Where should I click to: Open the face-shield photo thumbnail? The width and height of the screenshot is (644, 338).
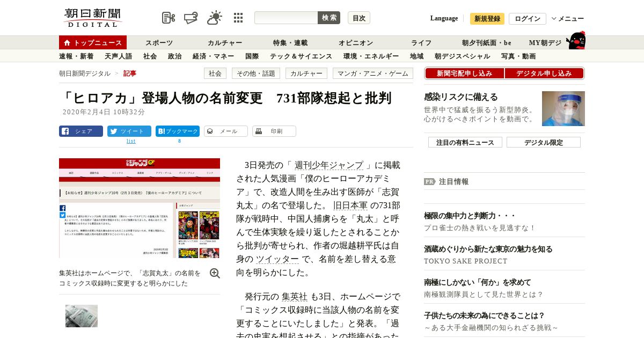tap(563, 108)
